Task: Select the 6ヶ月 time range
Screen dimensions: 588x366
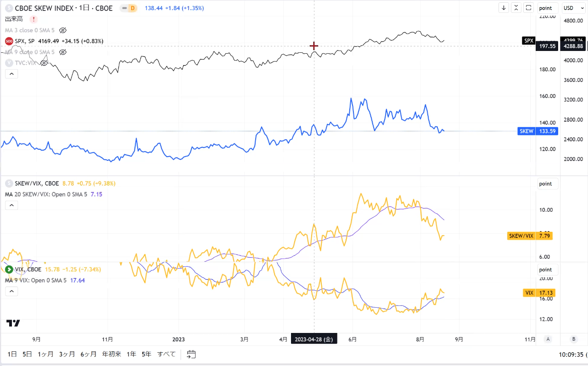Action: pyautogui.click(x=89, y=354)
